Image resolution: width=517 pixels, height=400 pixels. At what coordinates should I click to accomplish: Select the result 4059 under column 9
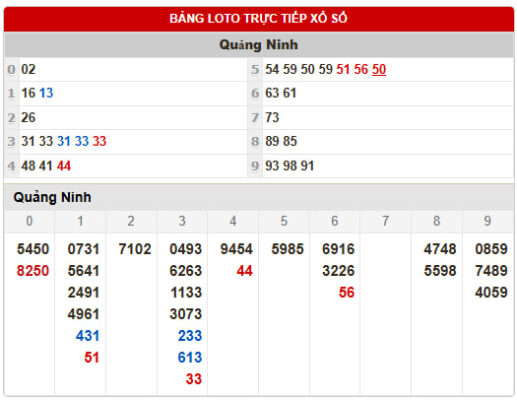point(491,292)
